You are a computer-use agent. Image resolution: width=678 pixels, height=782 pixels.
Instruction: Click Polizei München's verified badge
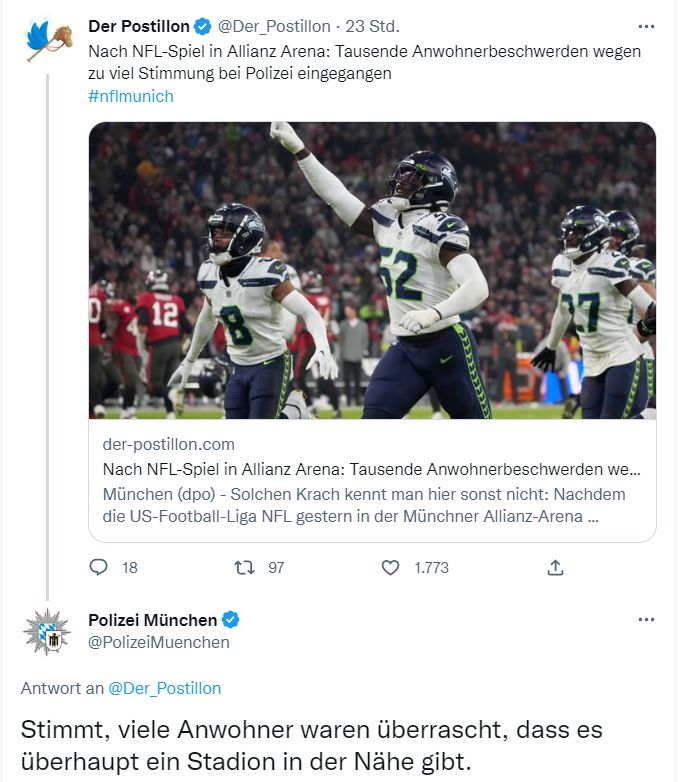tap(230, 620)
